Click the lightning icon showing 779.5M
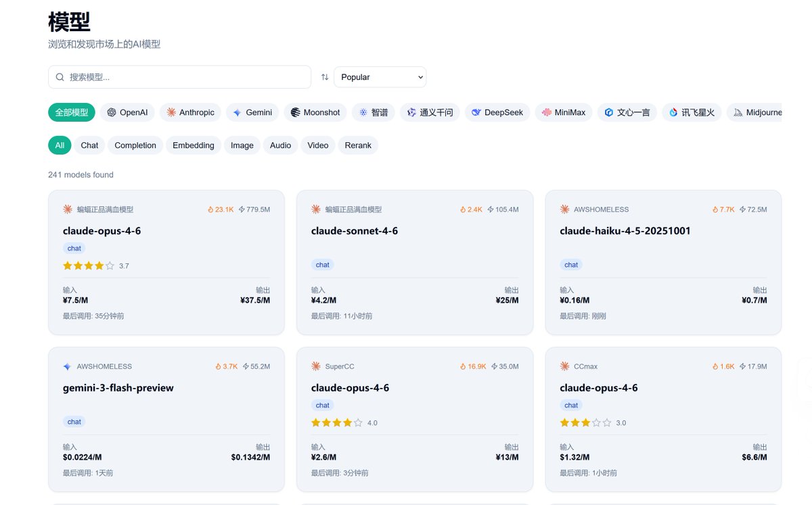This screenshot has height=505, width=812. (242, 210)
